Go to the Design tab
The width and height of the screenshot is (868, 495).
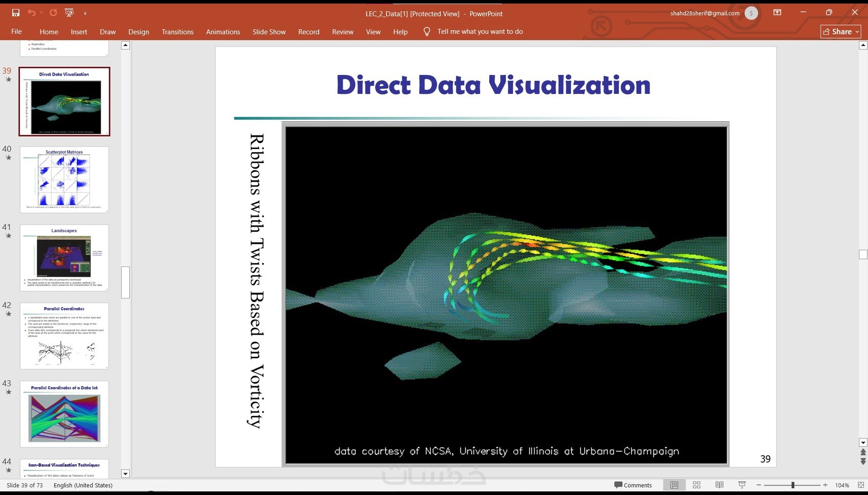coord(139,32)
